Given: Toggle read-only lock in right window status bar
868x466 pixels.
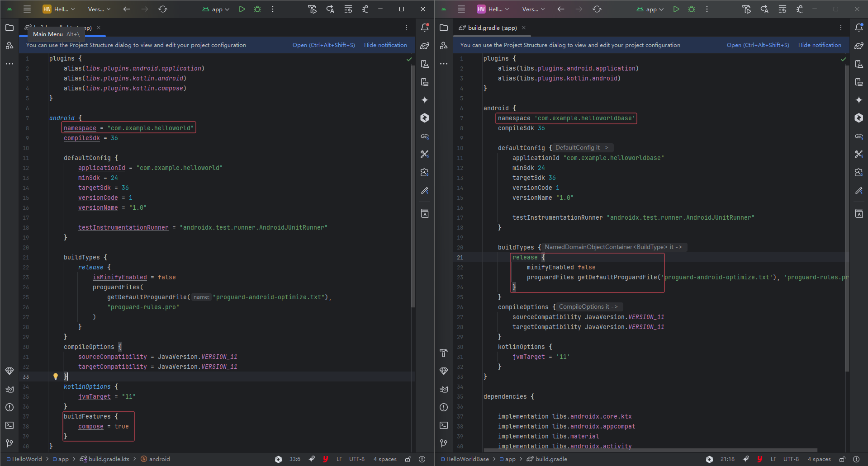Looking at the screenshot, I should click(x=842, y=459).
